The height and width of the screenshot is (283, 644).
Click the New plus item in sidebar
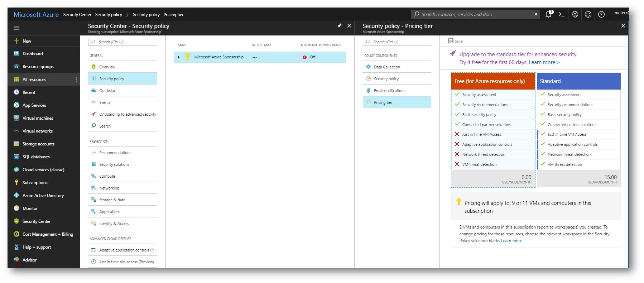coord(44,41)
